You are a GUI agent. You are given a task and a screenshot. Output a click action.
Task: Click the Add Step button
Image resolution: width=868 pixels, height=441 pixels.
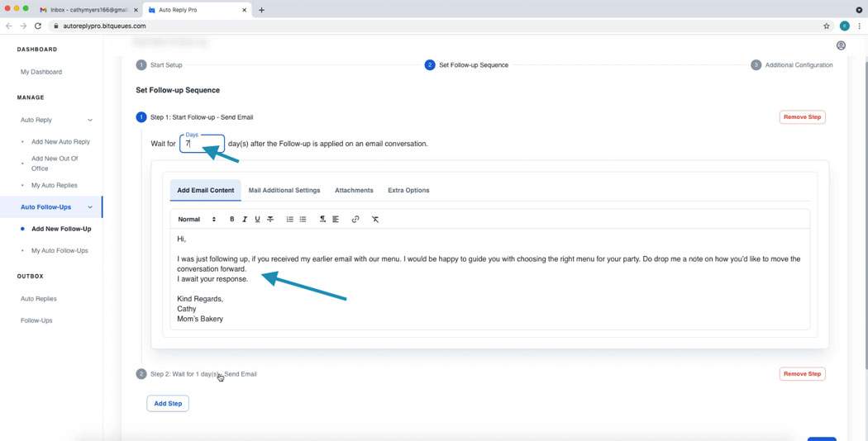pos(168,403)
